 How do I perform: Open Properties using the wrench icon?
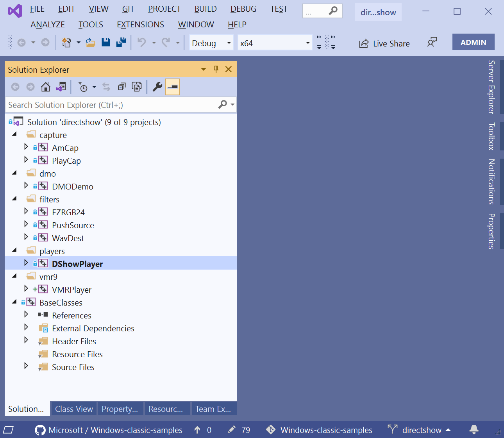[x=157, y=87]
